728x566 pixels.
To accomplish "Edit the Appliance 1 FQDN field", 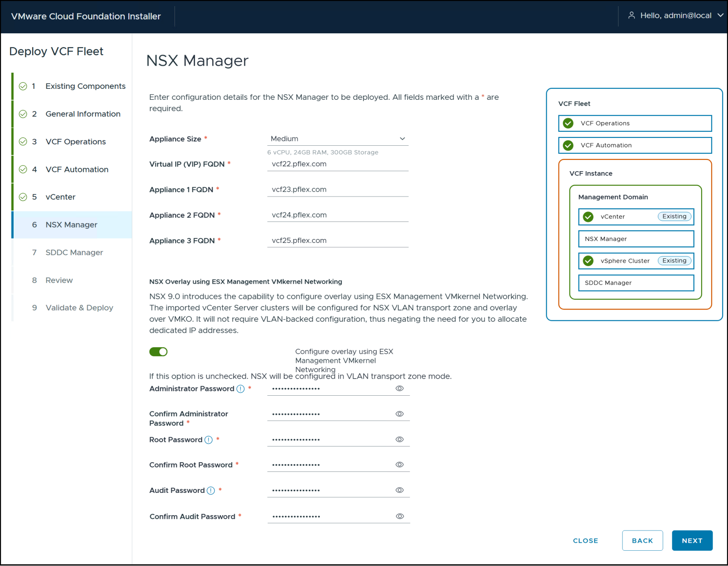I will (338, 190).
